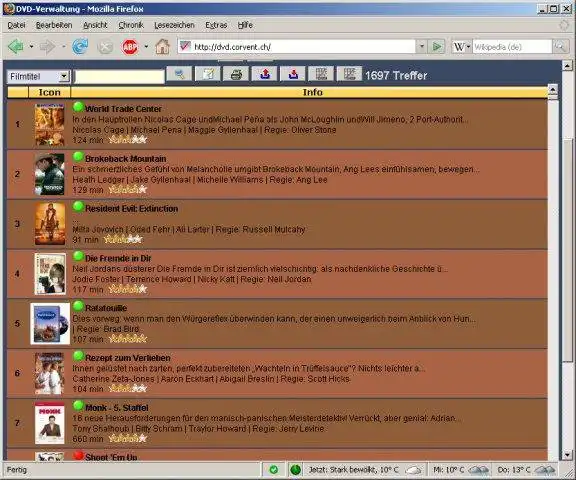576x480 pixels.
Task: Open the Adblock Plus dropdown arrow
Action: click(146, 47)
